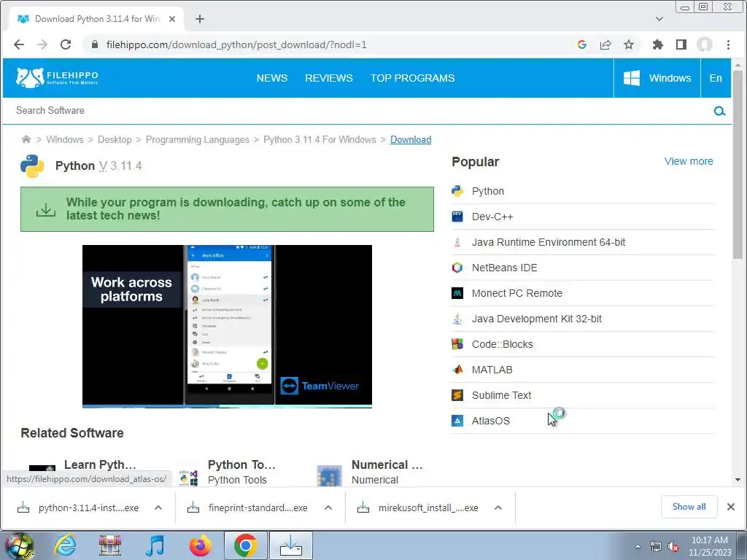Open the Java Development Kit 32-bit link
The height and width of the screenshot is (560, 747).
(536, 319)
